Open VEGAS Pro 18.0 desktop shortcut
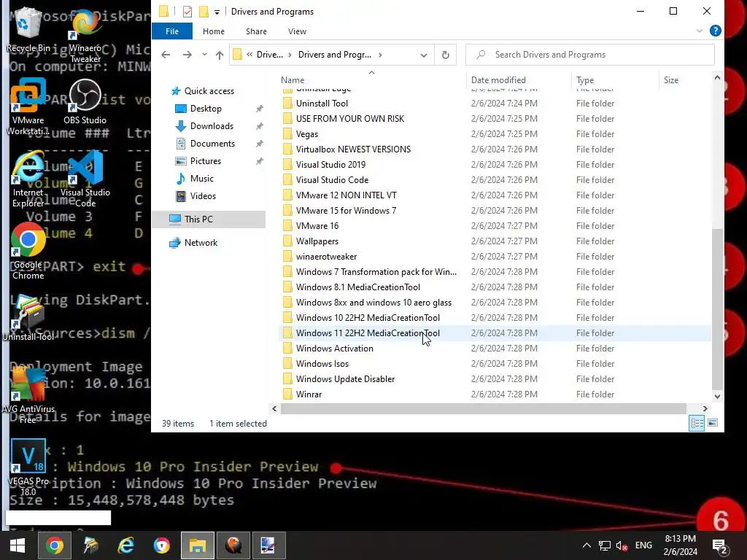 (28, 467)
